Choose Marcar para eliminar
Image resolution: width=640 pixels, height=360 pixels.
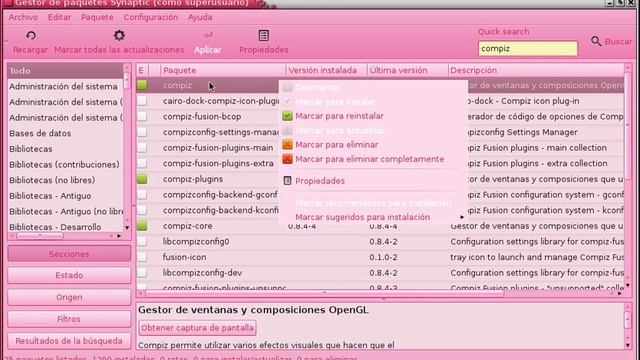(337, 144)
